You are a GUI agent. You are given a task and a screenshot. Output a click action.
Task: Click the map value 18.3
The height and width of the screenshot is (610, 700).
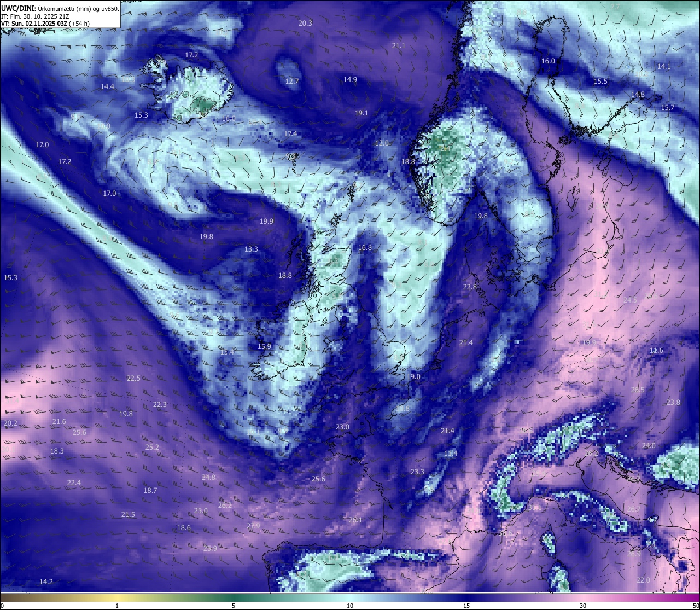click(x=57, y=451)
